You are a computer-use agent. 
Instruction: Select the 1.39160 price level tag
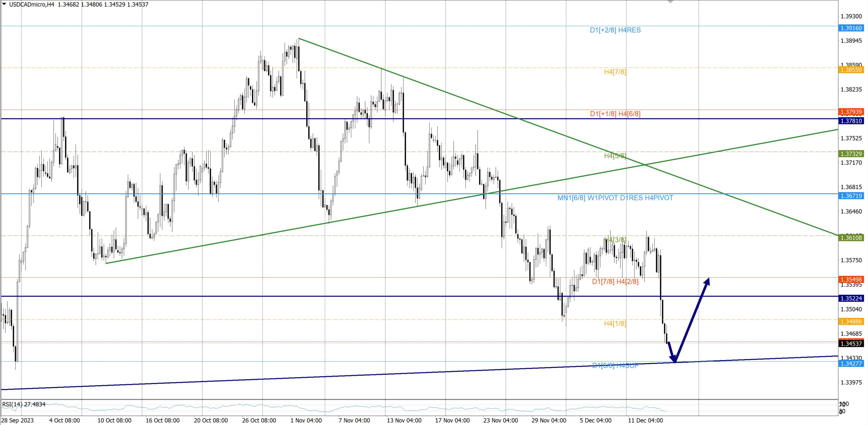point(851,28)
